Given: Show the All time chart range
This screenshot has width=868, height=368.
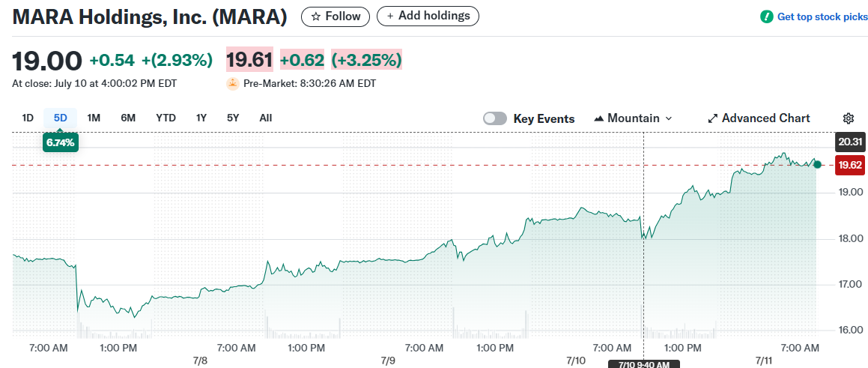Looking at the screenshot, I should point(266,118).
